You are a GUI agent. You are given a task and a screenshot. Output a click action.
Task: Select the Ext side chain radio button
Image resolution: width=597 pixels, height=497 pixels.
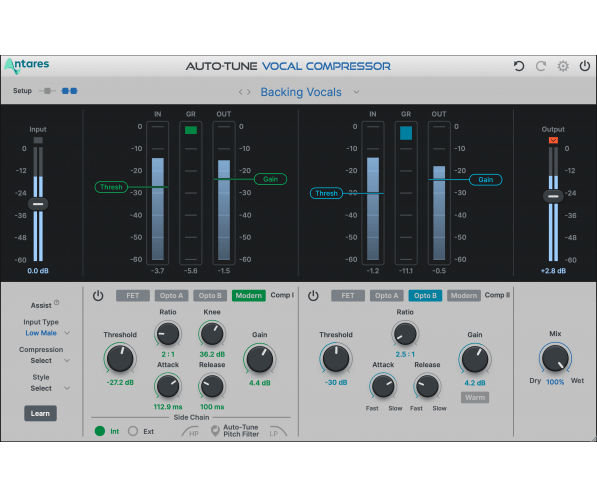tap(133, 431)
